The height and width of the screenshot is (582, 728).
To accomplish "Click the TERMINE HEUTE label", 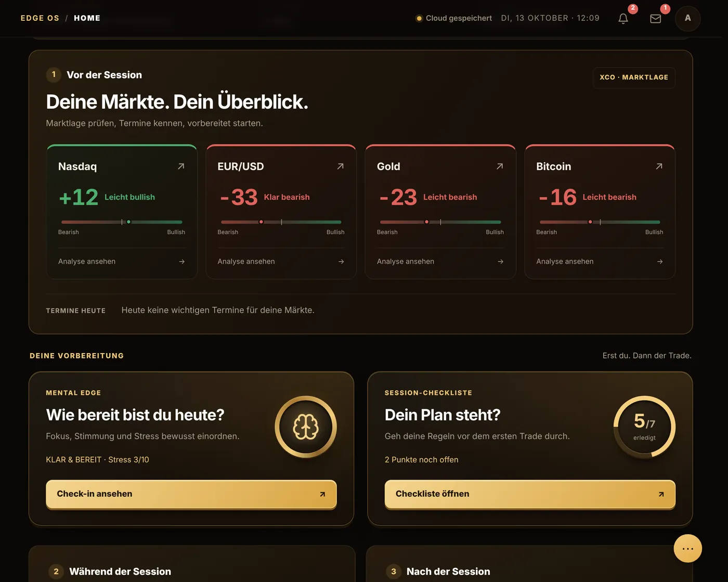I will coord(75,311).
